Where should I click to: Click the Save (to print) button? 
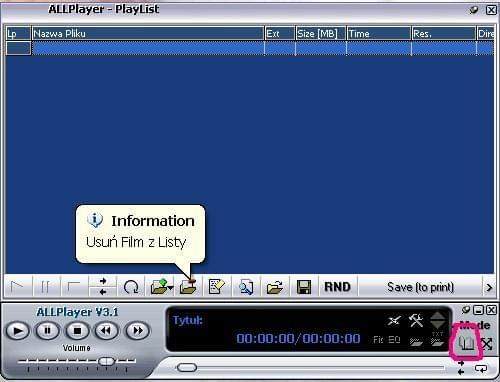[420, 287]
